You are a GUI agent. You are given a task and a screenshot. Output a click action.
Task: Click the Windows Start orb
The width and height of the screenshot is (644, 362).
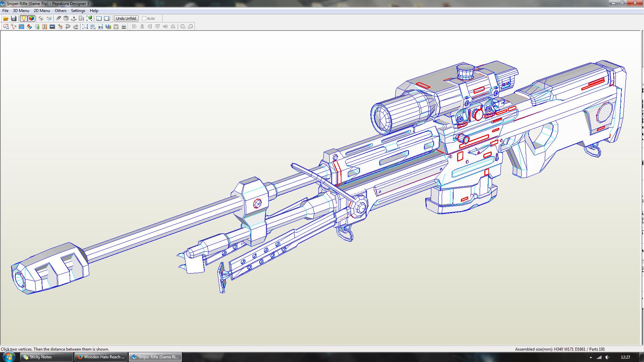point(8,357)
